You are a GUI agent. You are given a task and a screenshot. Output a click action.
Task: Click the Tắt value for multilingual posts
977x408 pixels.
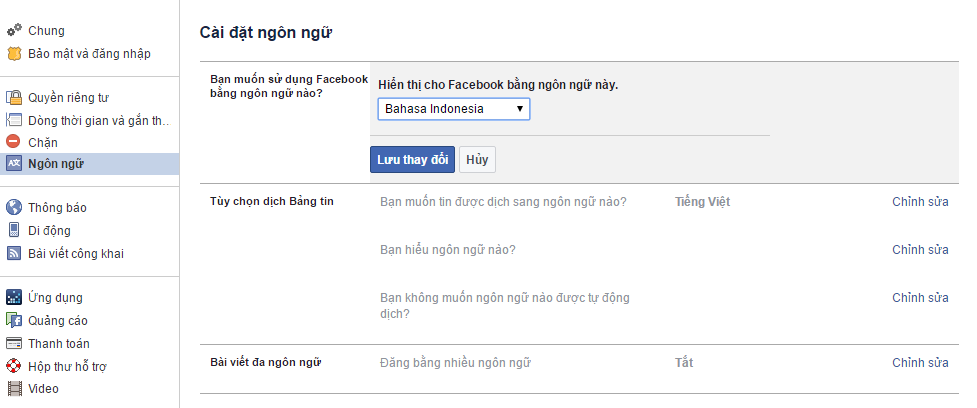pyautogui.click(x=684, y=363)
